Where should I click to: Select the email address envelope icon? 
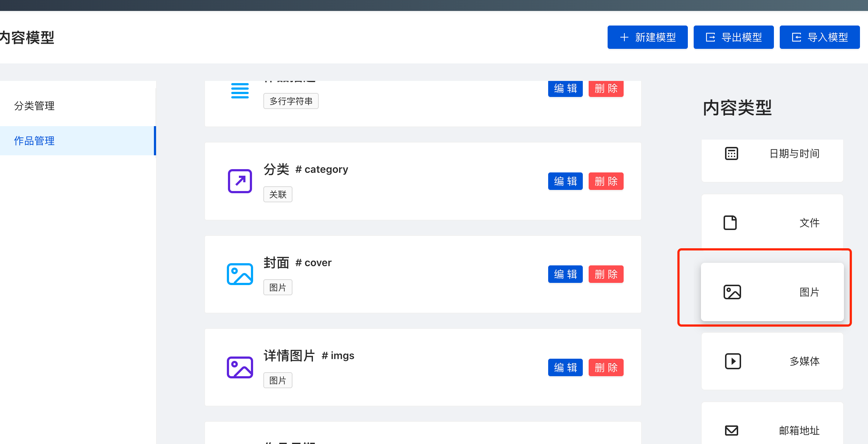731,431
